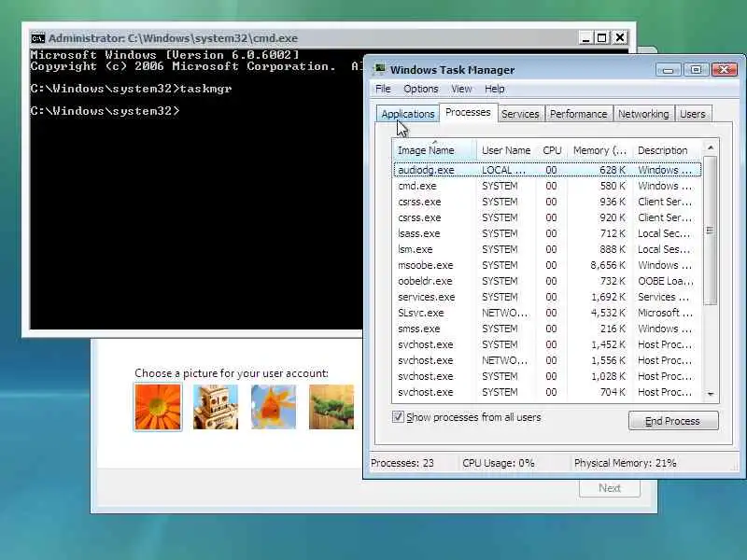This screenshot has width=747, height=560.
Task: Open the Options menu in Task Manager
Action: click(421, 89)
